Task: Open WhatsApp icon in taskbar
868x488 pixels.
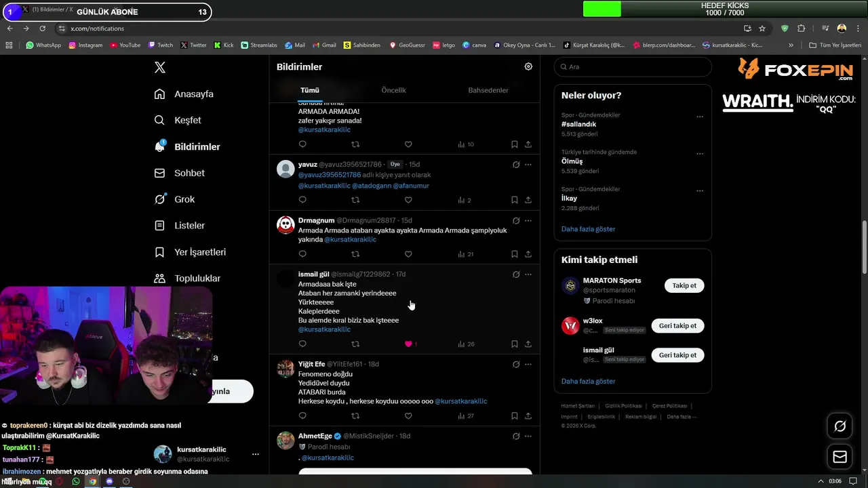Action: (x=76, y=482)
